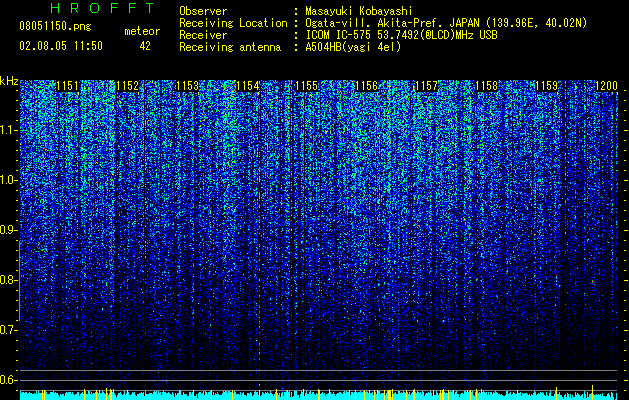Viewport: 629px width, 400px height.
Task: Click observer name Masayuki Kobayashi
Action: [x=359, y=11]
